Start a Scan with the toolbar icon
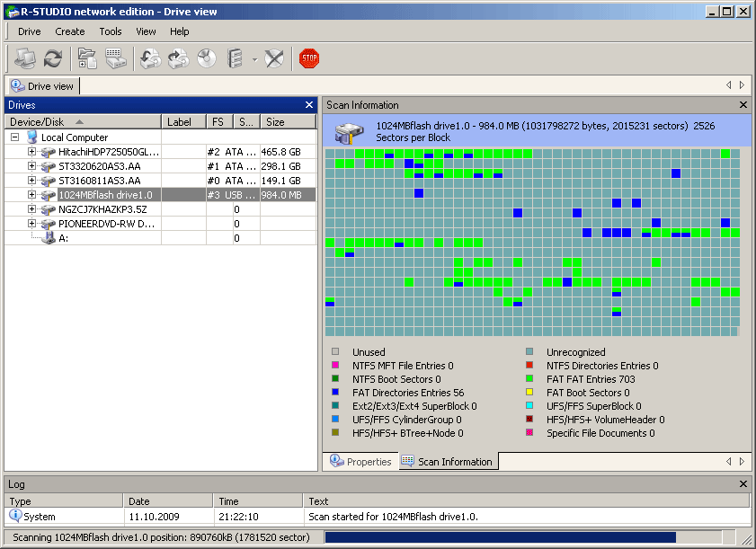Image resolution: width=756 pixels, height=549 pixels. (116, 58)
